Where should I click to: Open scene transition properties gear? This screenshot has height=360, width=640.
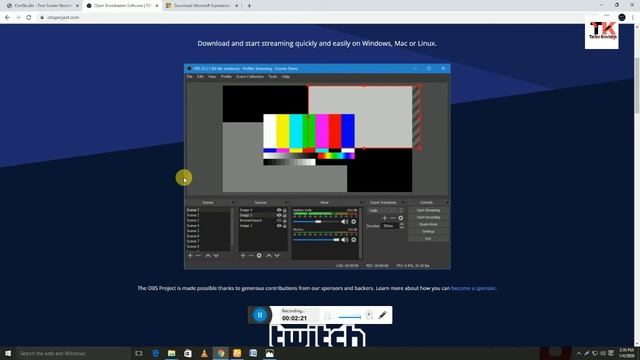pyautogui.click(x=400, y=218)
